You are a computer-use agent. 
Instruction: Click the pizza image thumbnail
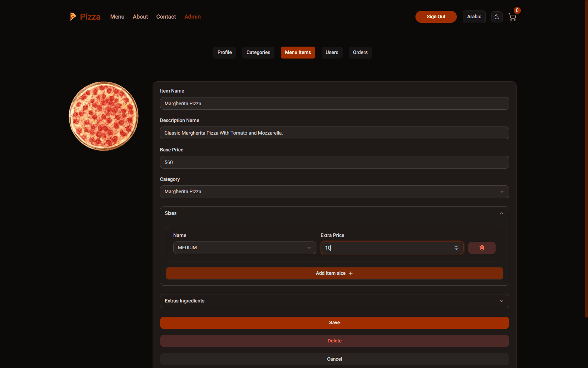pyautogui.click(x=104, y=116)
